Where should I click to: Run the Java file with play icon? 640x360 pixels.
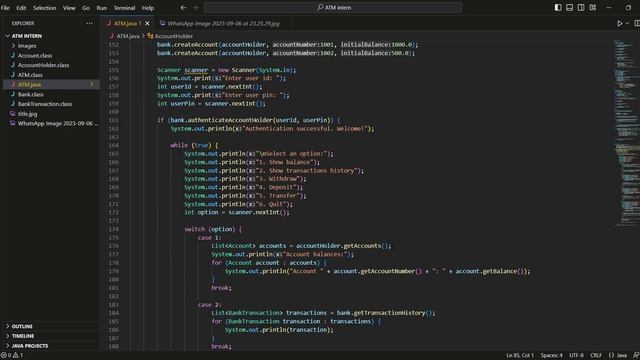620,24
